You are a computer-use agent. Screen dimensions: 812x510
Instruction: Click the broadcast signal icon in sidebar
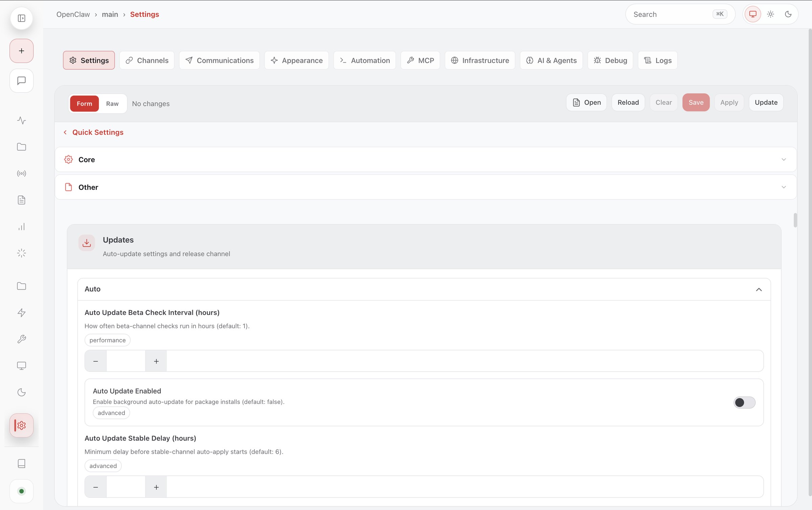pos(21,173)
